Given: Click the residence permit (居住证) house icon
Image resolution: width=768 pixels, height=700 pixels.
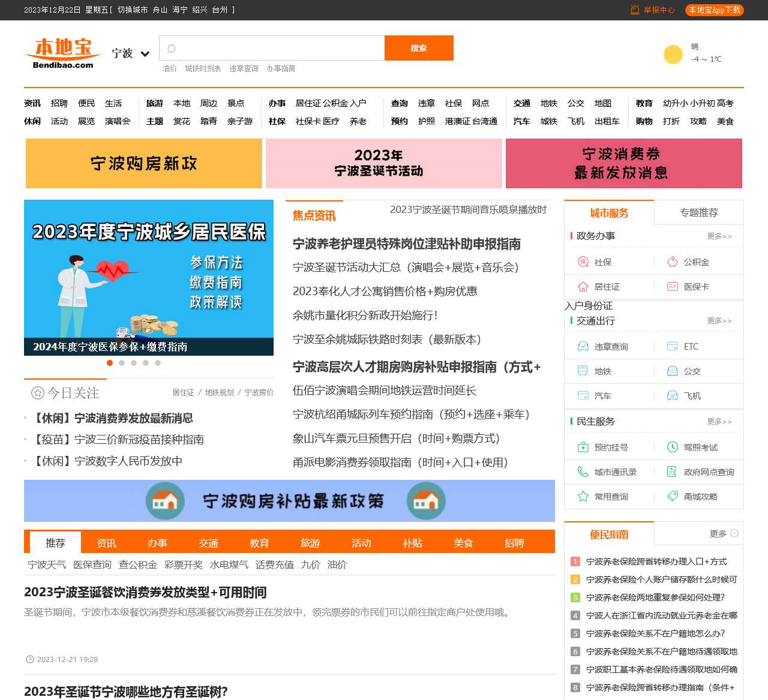Looking at the screenshot, I should 583,287.
